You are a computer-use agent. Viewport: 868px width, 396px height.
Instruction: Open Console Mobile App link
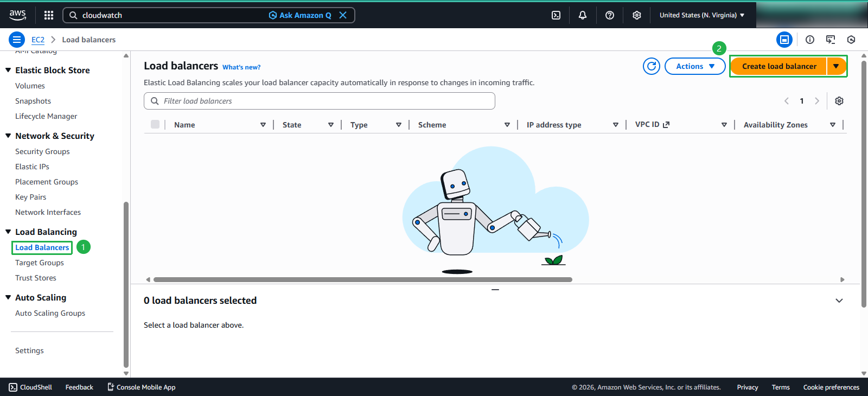point(141,387)
